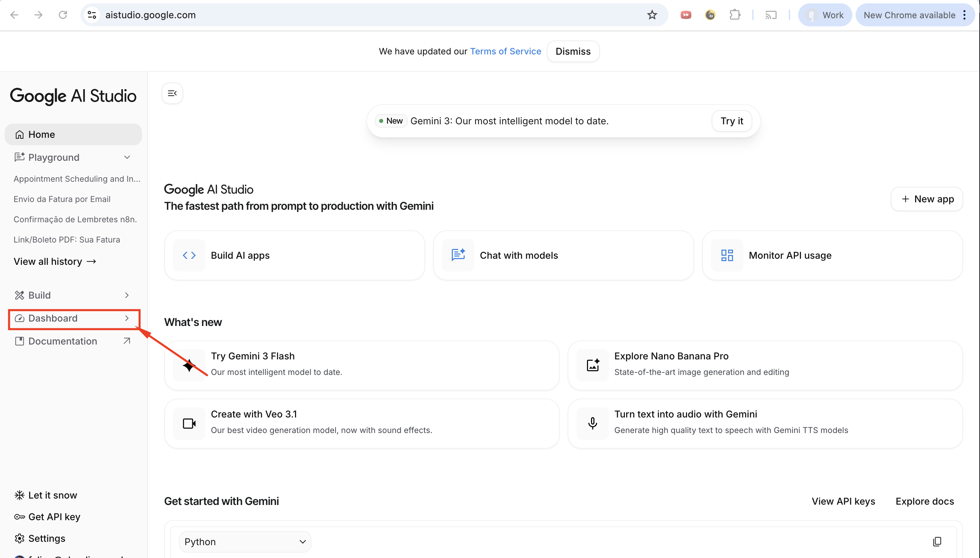
Task: Click the browser forward arrow
Action: [x=38, y=15]
